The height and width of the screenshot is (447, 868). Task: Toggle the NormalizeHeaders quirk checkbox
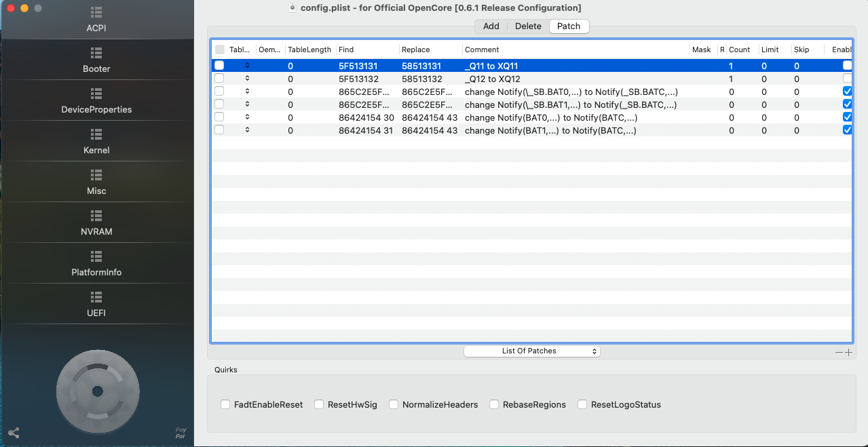tap(394, 404)
